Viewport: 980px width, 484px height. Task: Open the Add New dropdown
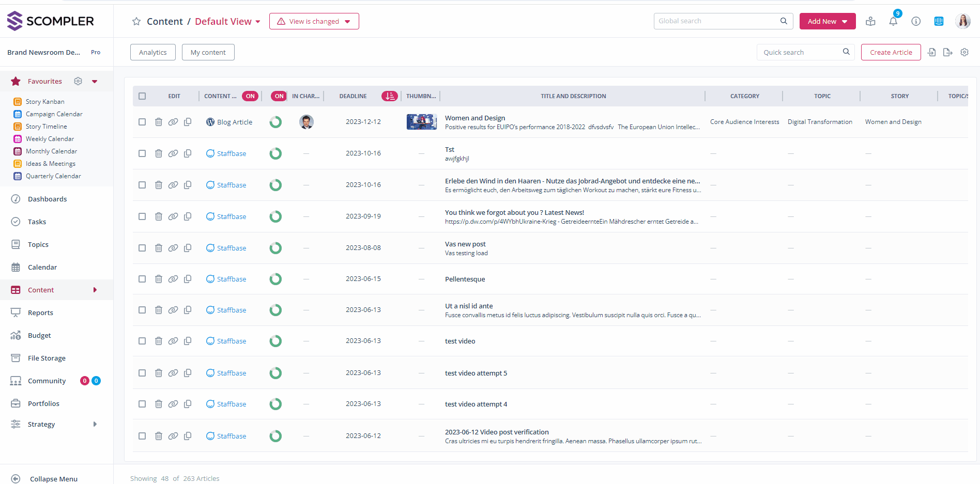click(x=827, y=22)
